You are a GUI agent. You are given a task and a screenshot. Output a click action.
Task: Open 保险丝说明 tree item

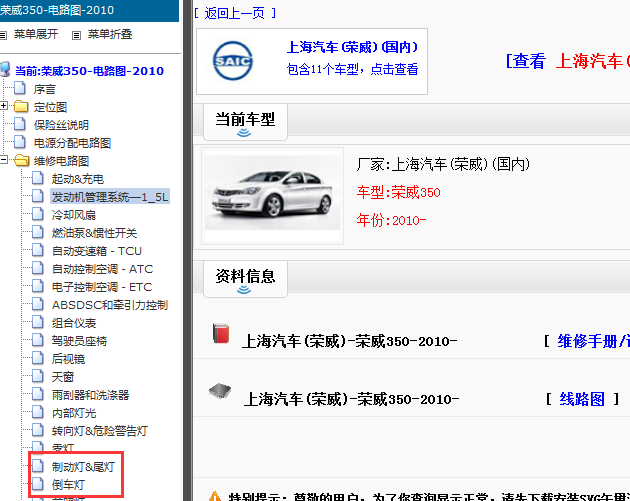click(61, 125)
